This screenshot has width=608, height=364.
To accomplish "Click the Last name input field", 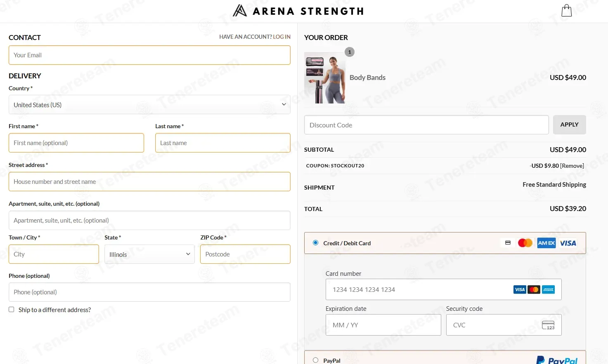I will (x=223, y=143).
